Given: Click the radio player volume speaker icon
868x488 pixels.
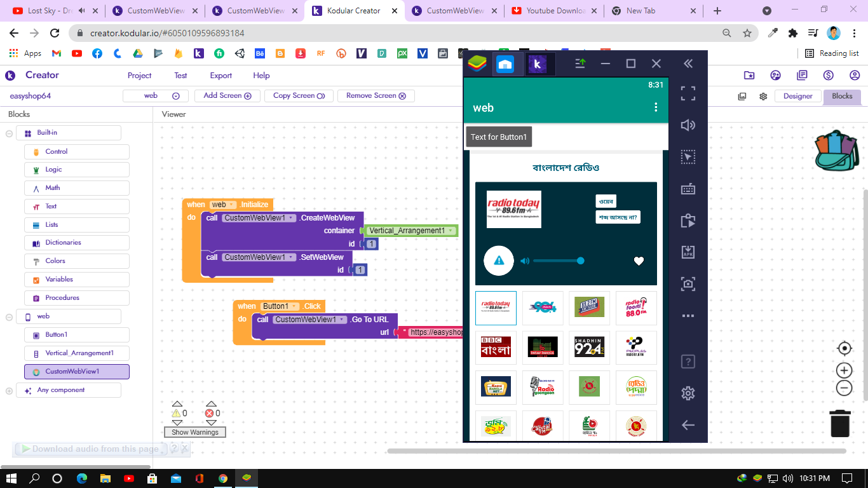Looking at the screenshot, I should tap(525, 261).
